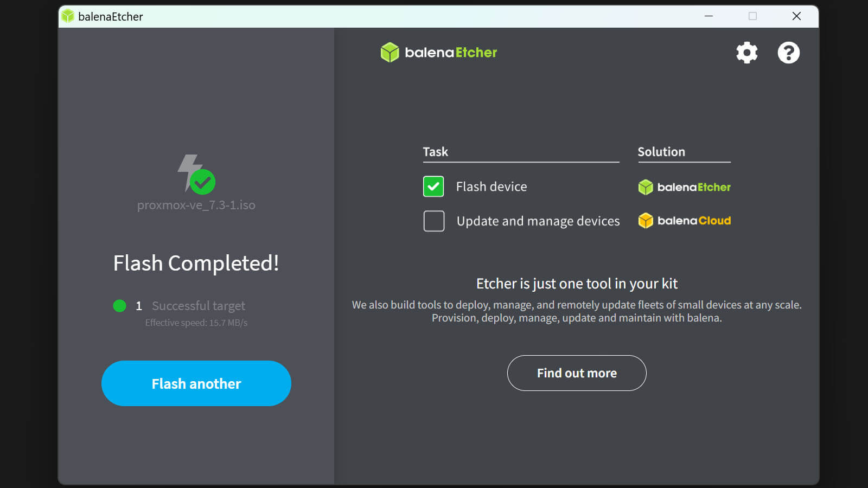Uncheck the Flash device checkbox
This screenshot has width=868, height=488.
point(433,187)
